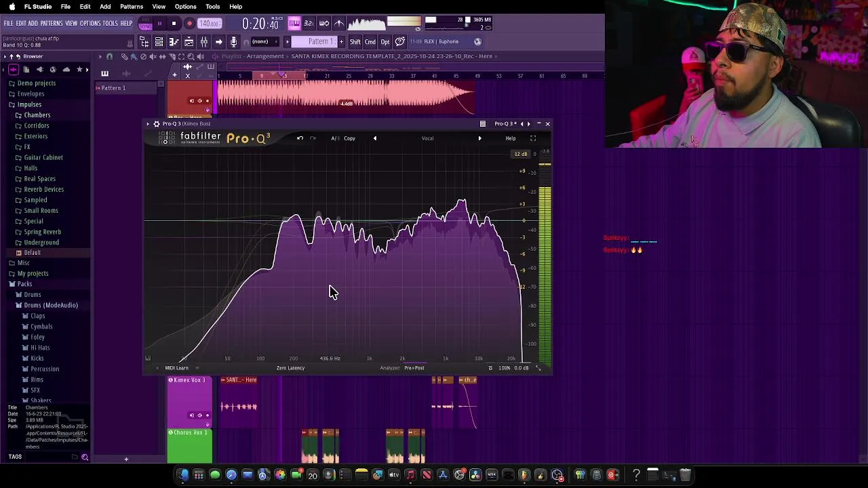The height and width of the screenshot is (488, 868).
Task: Open Help in Pro-Q 3
Action: coord(511,138)
